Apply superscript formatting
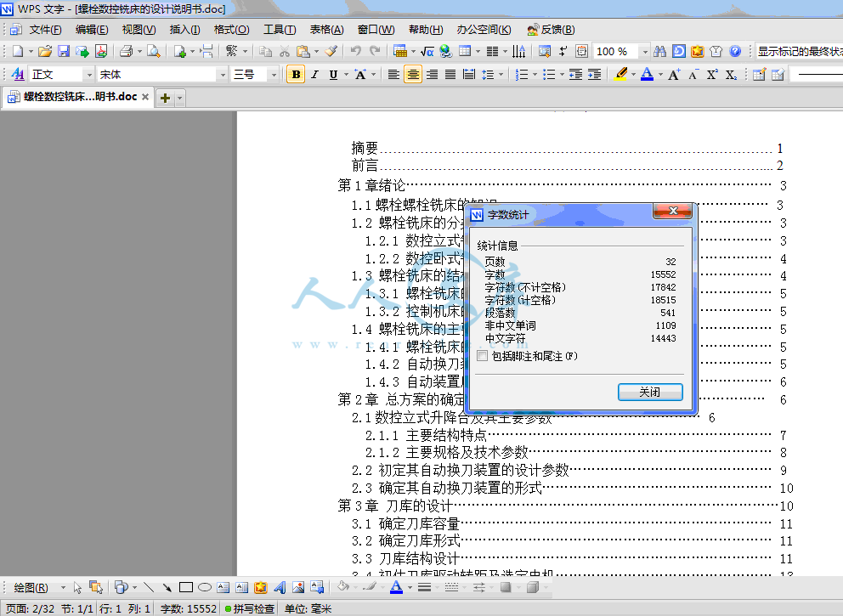The width and height of the screenshot is (843, 616). tap(712, 74)
